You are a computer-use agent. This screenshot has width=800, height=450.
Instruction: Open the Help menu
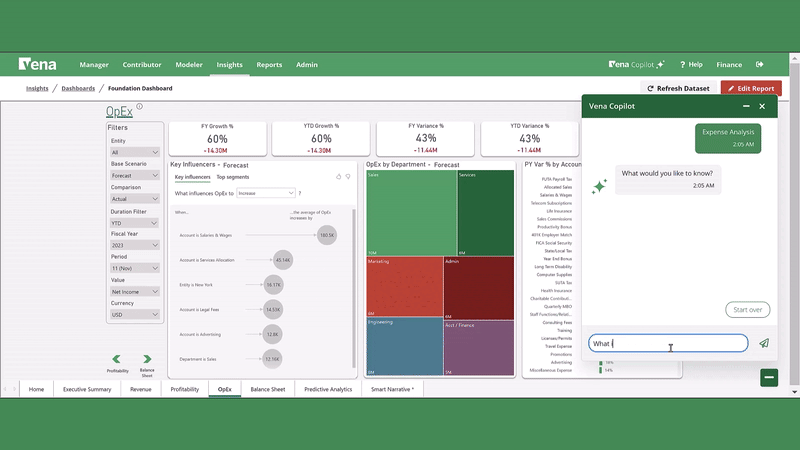[x=691, y=64]
